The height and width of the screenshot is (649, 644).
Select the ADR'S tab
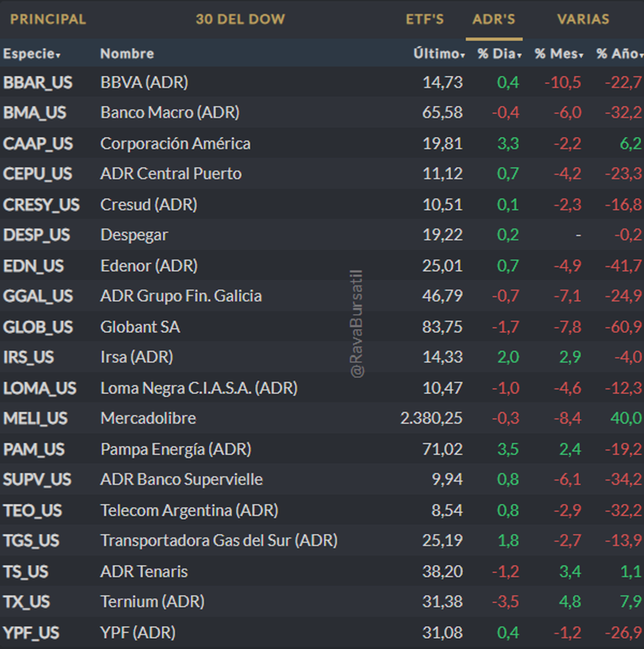494,19
